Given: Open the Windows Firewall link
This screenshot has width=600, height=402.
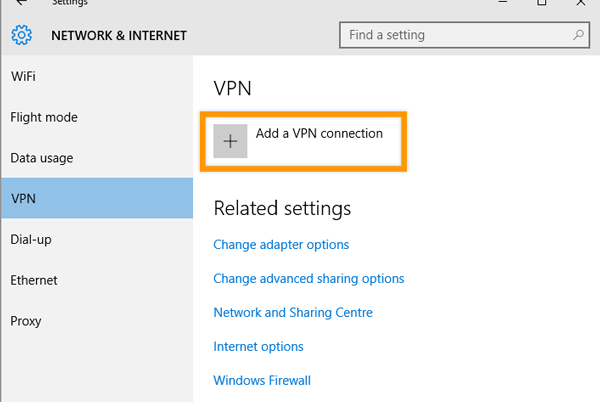Looking at the screenshot, I should coord(262,381).
